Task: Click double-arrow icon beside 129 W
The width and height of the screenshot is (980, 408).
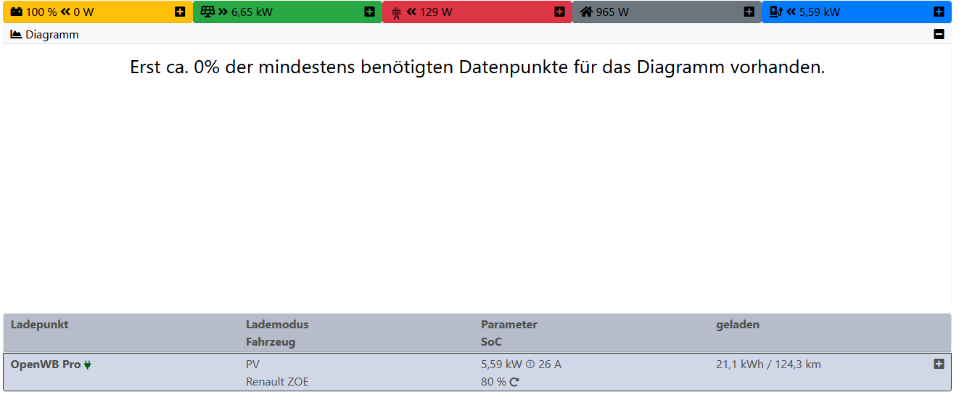Action: [411, 12]
